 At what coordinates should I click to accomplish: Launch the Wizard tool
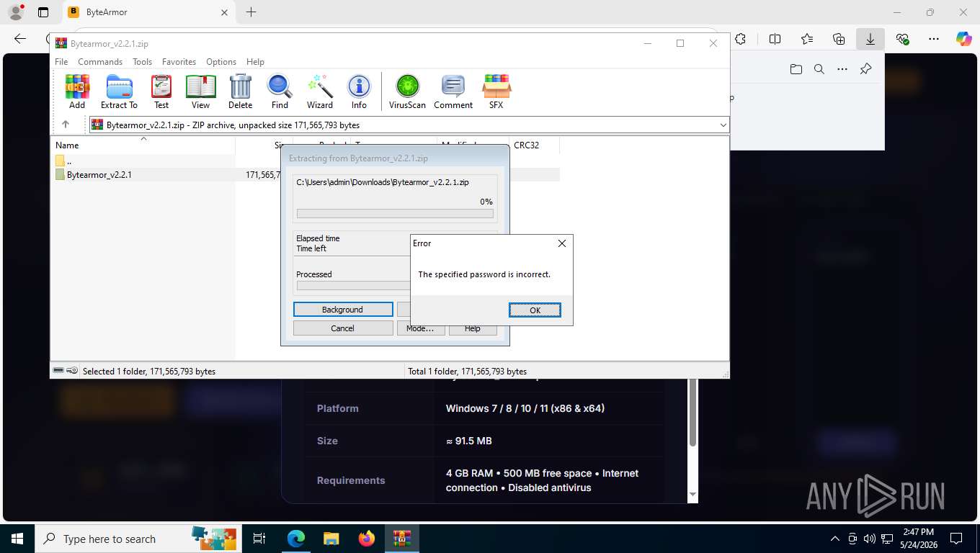pyautogui.click(x=320, y=91)
